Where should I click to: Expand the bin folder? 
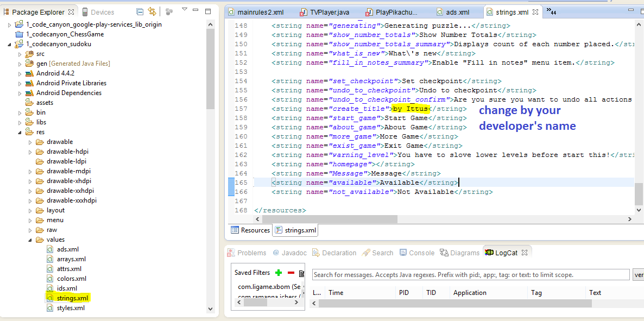[x=20, y=112]
